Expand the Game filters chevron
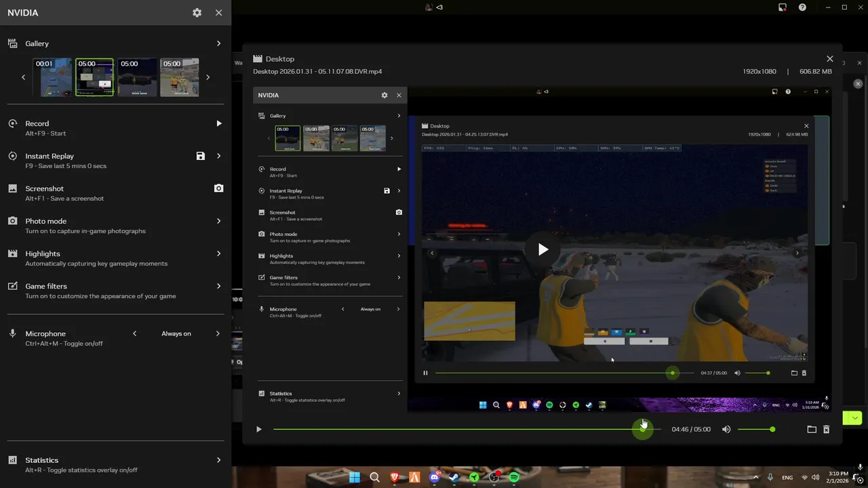Screen dimensions: 868x488 [218, 286]
